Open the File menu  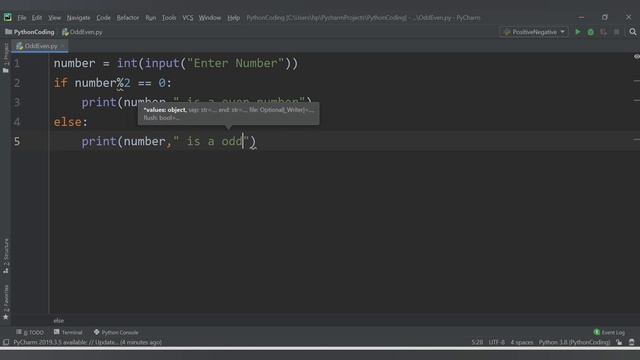[22, 18]
